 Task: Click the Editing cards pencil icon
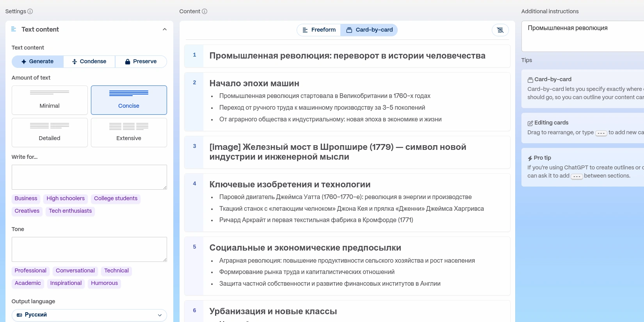[530, 123]
